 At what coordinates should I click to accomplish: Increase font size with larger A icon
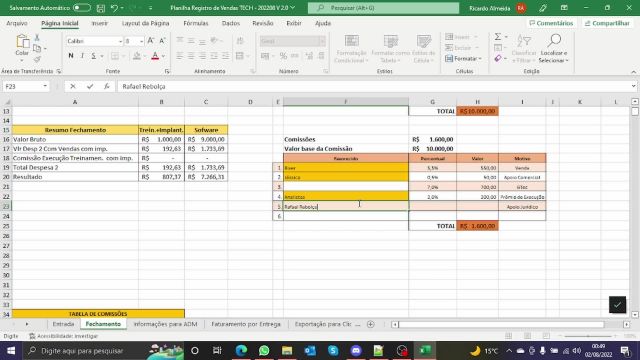pos(151,41)
